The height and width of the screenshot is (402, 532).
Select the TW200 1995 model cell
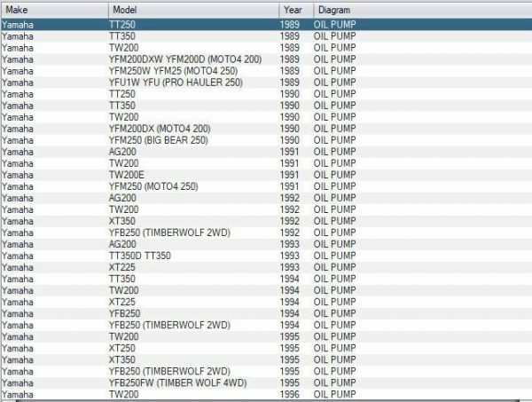124,336
